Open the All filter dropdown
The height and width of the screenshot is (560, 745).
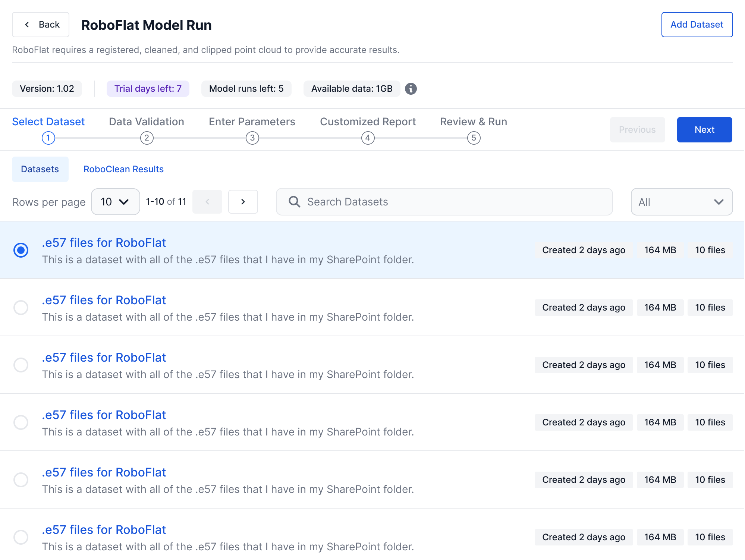(x=682, y=202)
